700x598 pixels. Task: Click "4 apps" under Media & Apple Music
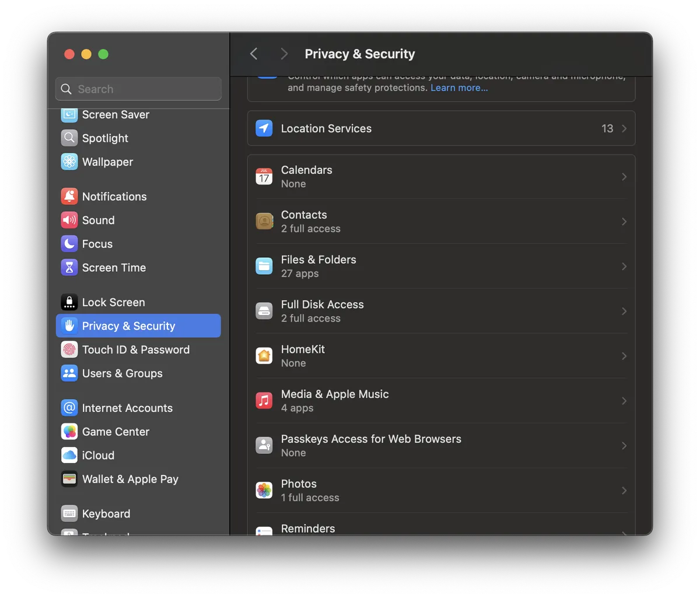click(297, 408)
